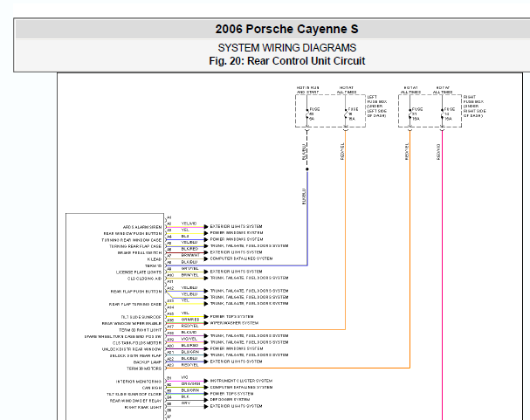Image resolution: width=530 pixels, height=420 pixels.
Task: Click the 'K LEAD' pin label
Action: coord(155,259)
